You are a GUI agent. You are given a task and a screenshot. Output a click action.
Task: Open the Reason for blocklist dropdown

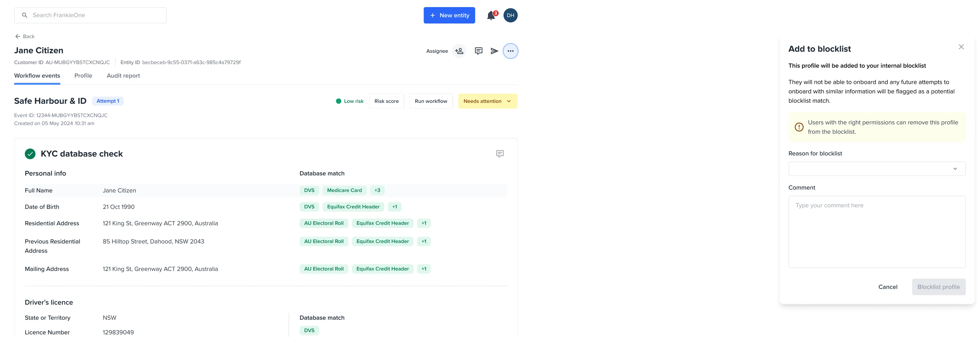click(877, 169)
